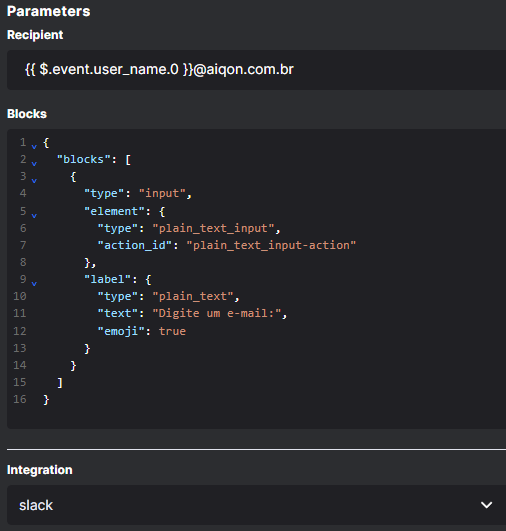The image size is (506, 531).
Task: Click the "blocks" key on line 2
Action: [x=84, y=159]
